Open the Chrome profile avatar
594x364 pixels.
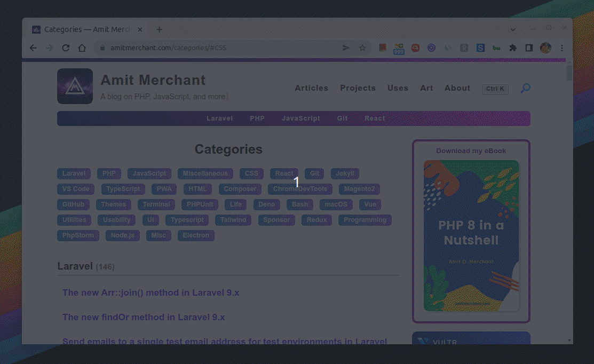(545, 48)
